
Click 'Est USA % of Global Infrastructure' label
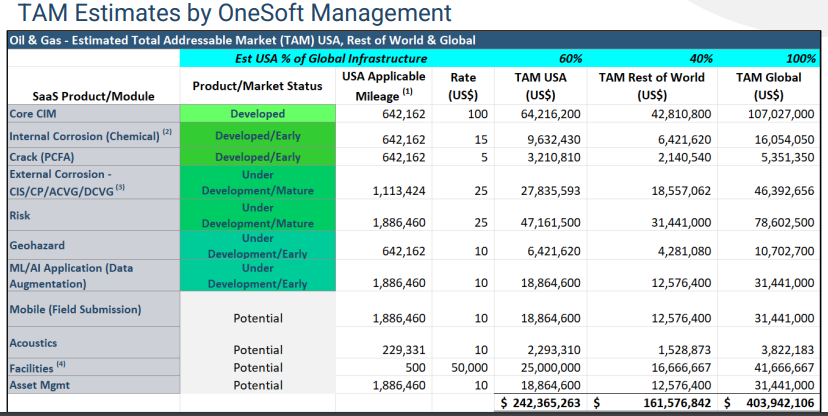click(x=331, y=58)
